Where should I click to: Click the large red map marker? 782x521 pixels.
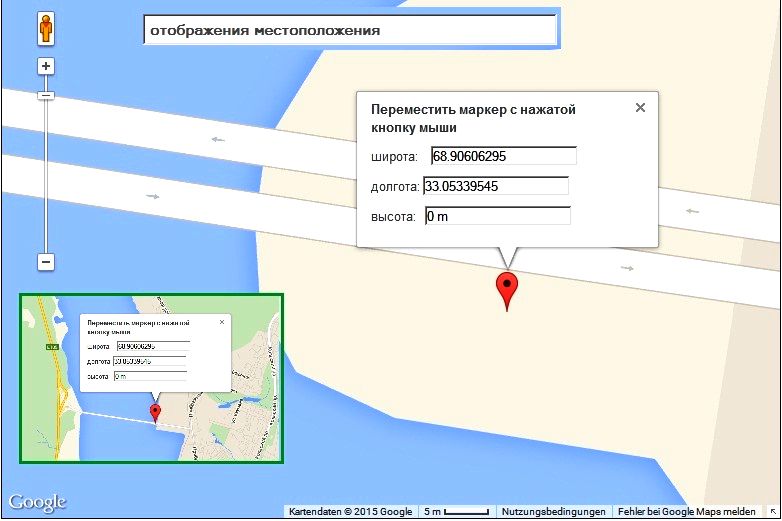pyautogui.click(x=508, y=289)
